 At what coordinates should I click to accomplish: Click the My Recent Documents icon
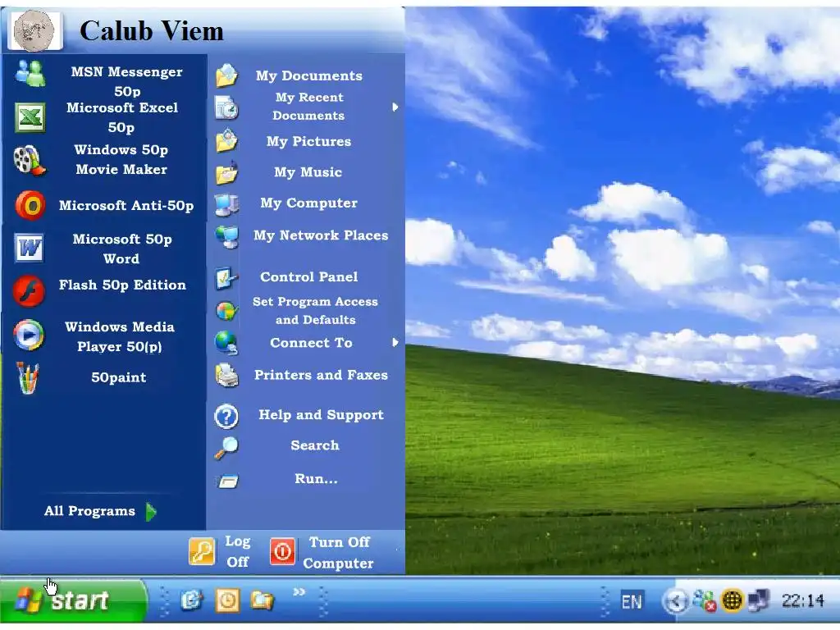click(x=226, y=107)
